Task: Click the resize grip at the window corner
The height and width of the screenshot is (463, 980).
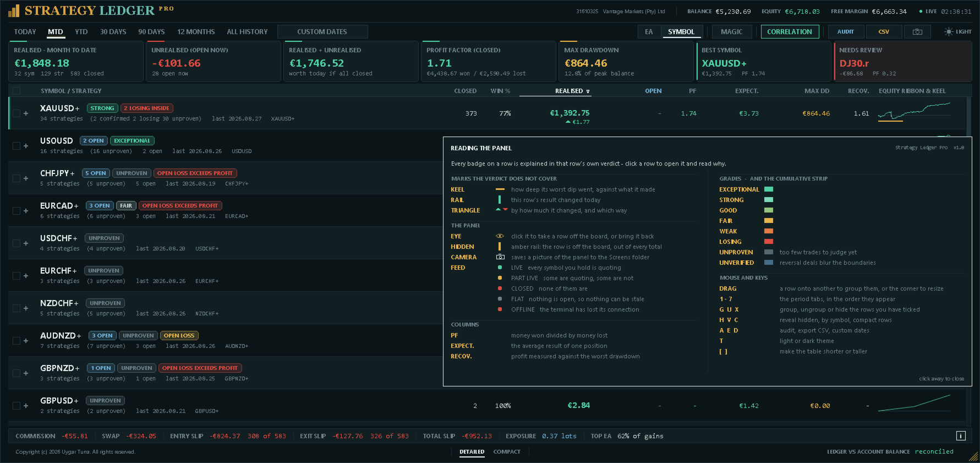Action: [x=974, y=456]
